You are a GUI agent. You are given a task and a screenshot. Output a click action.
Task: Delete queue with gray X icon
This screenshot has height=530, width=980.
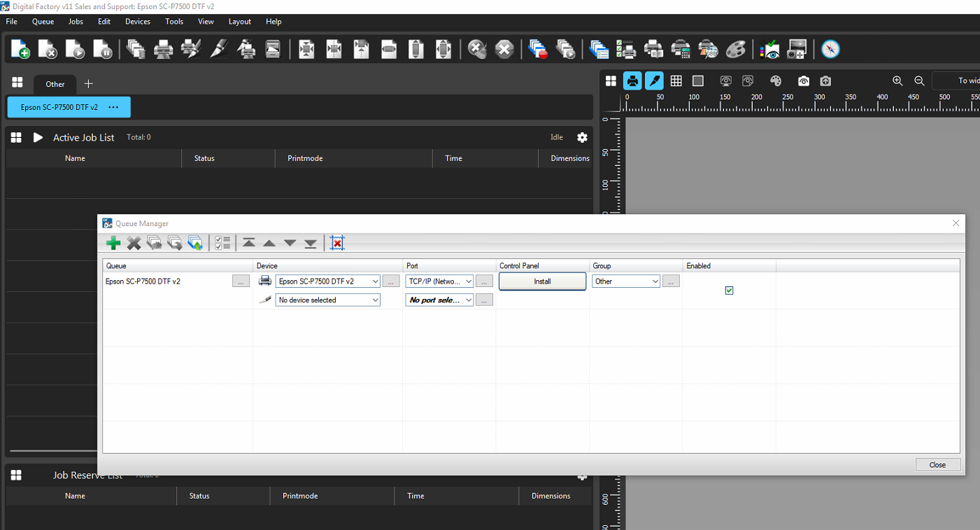[134, 243]
